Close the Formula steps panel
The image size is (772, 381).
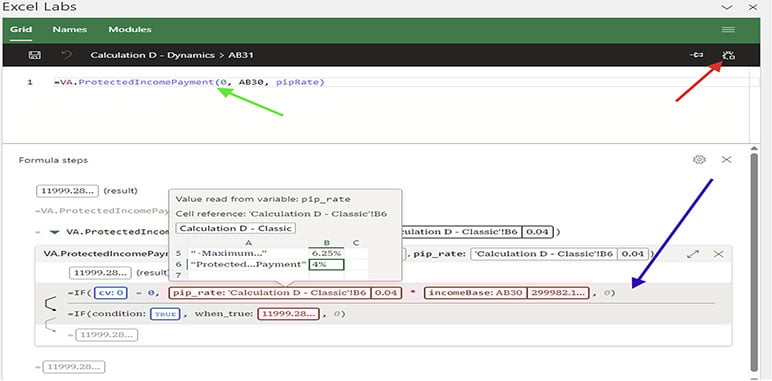click(x=726, y=159)
